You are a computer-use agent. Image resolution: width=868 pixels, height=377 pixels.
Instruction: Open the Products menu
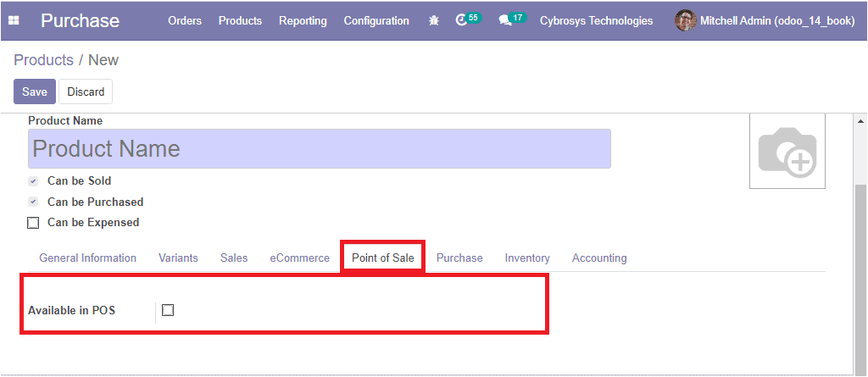point(240,20)
